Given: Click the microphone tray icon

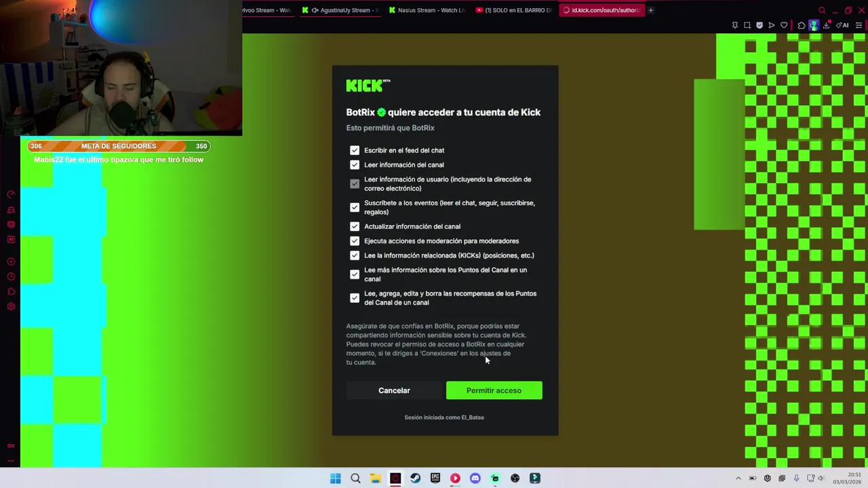Looking at the screenshot, I should (796, 479).
